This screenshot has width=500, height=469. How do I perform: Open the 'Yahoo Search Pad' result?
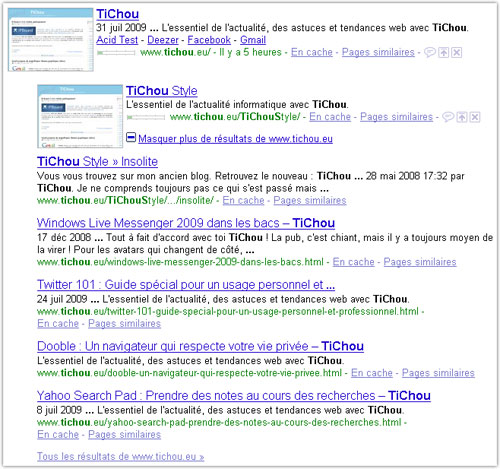coord(234,396)
